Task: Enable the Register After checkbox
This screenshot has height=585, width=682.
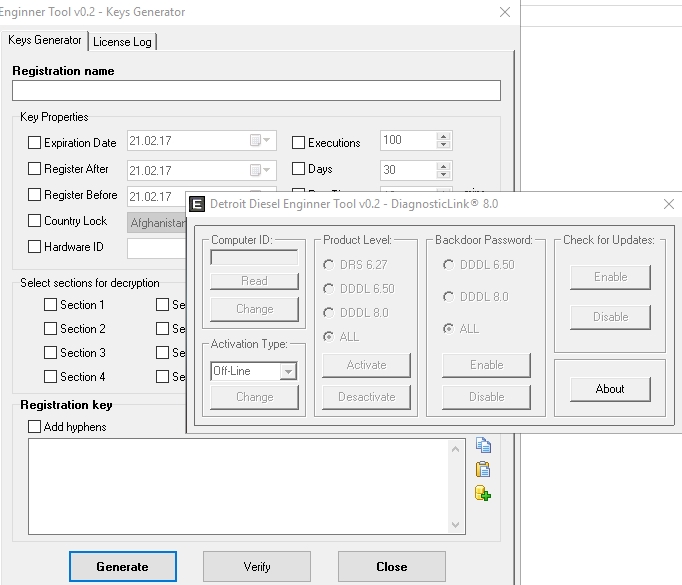Action: coord(34,168)
